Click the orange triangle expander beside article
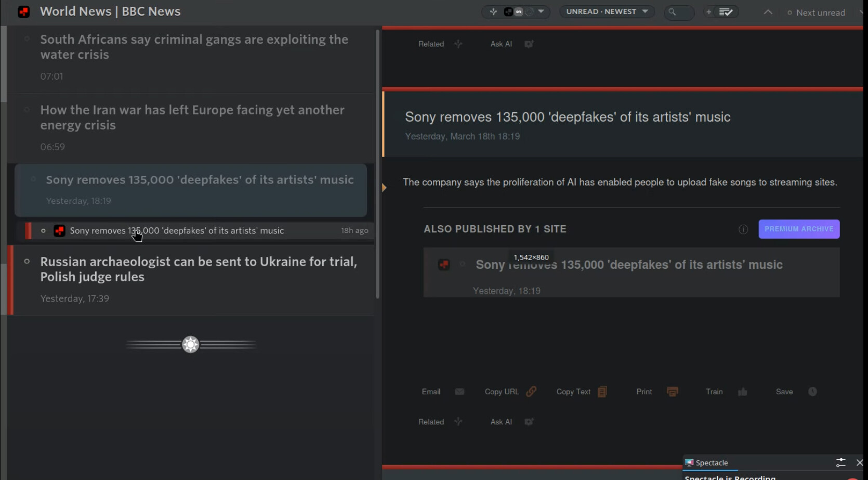Viewport: 868px width, 480px height. click(385, 187)
